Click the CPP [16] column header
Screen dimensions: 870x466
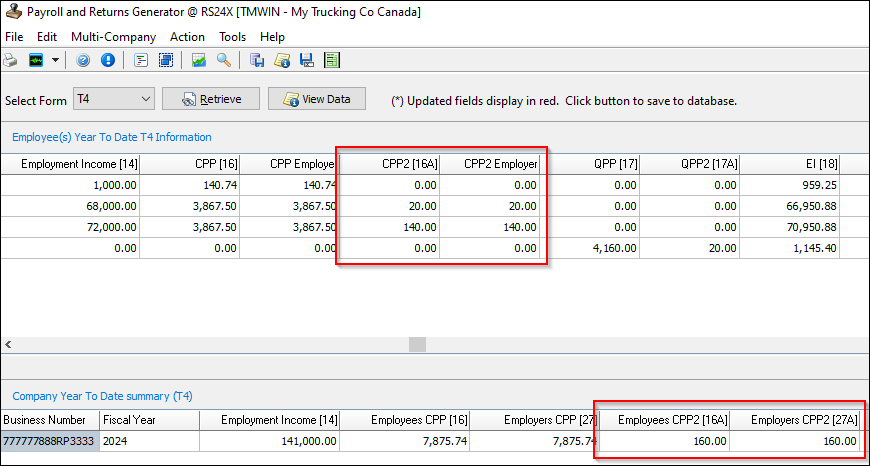[189, 164]
